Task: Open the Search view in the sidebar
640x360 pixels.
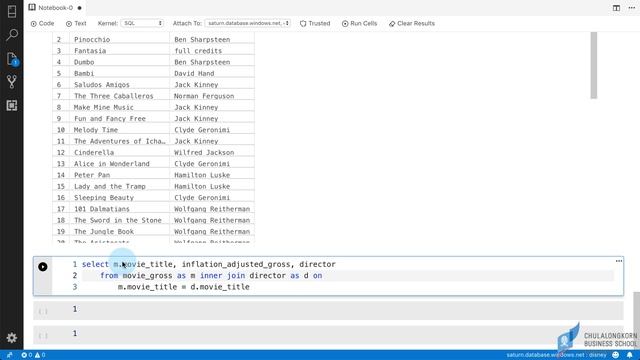Action: click(11, 35)
